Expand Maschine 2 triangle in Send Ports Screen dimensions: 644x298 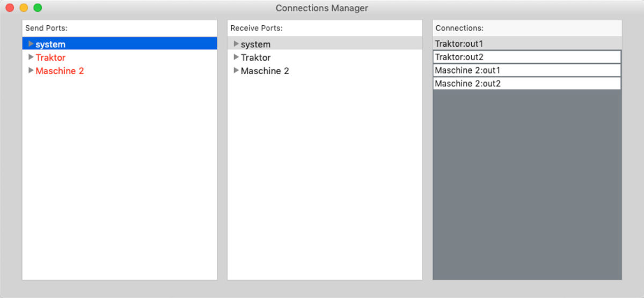31,70
